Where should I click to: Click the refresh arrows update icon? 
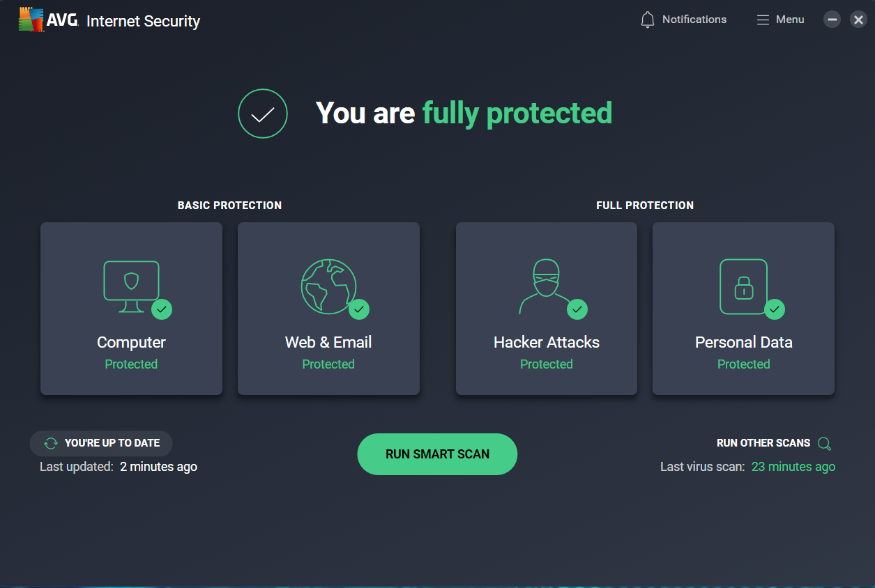[51, 443]
